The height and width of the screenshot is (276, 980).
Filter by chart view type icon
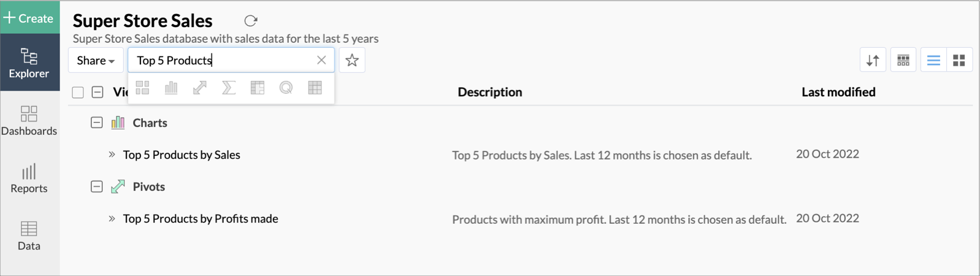tap(171, 88)
